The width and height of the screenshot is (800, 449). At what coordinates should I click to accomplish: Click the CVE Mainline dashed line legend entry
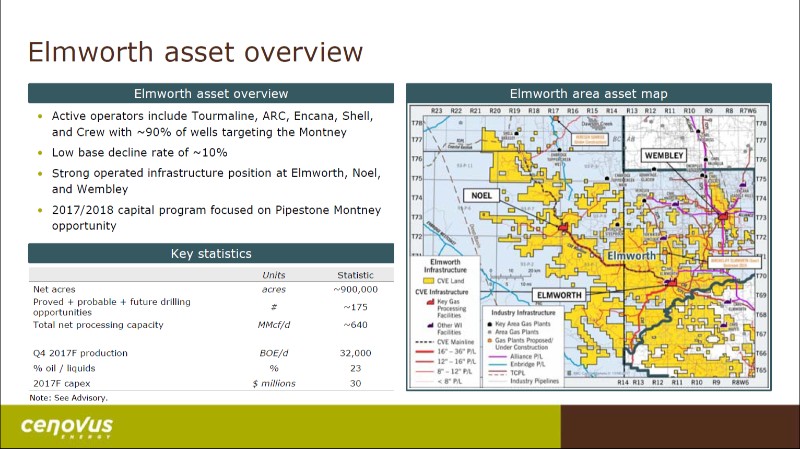tap(446, 342)
